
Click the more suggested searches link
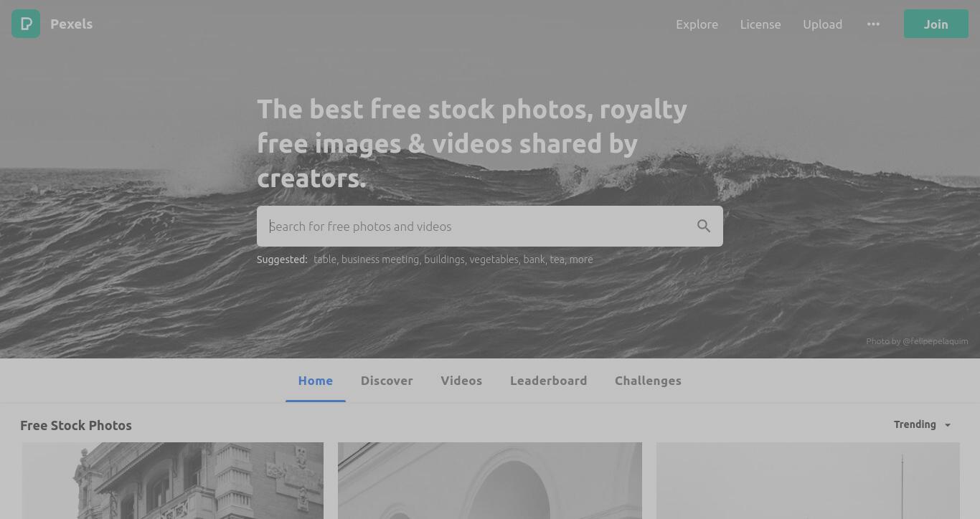(581, 259)
